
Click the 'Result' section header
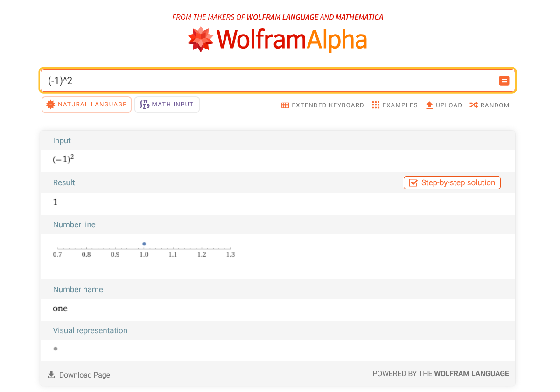coord(64,182)
